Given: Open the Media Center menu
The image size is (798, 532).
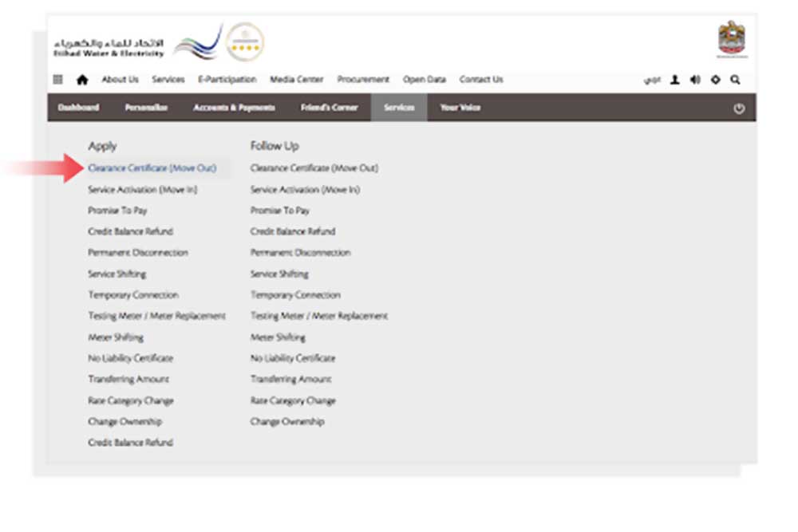Looking at the screenshot, I should point(297,79).
